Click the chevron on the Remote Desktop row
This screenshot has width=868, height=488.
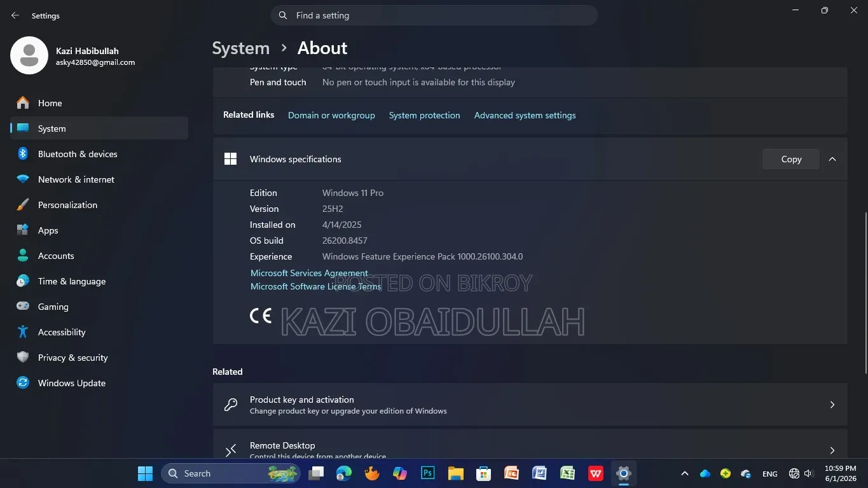[832, 450]
